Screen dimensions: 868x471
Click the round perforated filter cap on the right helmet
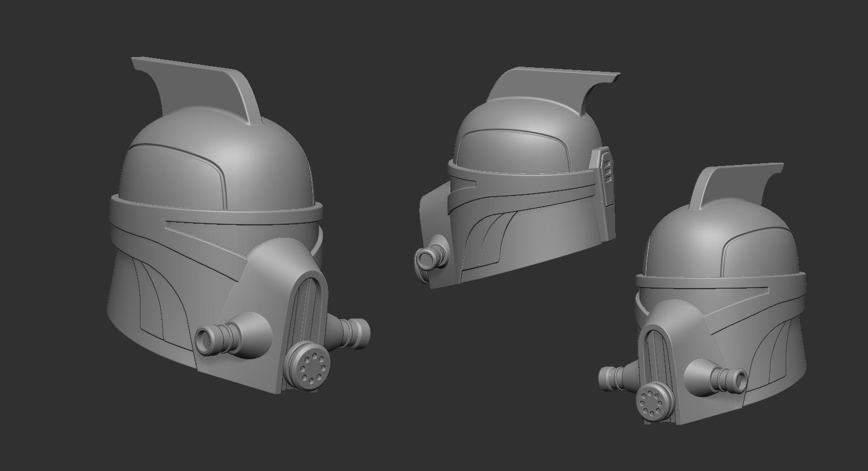pyautogui.click(x=655, y=402)
